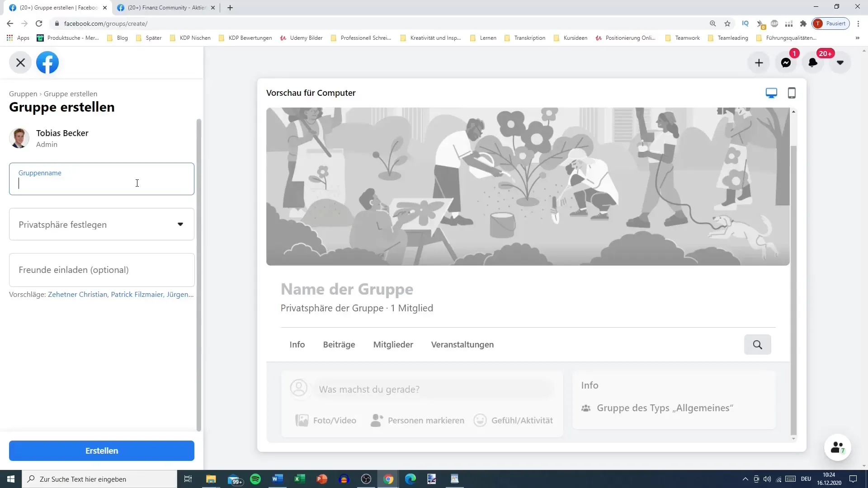Screen dimensions: 868x488
Task: Click the Beiträge tab in group preview
Action: (339, 344)
